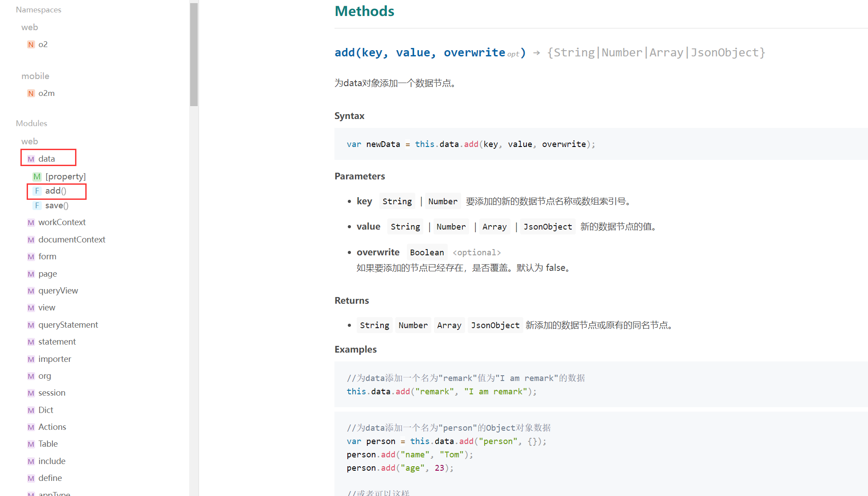Click the N icon beside o2m namespace
Screen dimensions: 868x496
coord(31,93)
